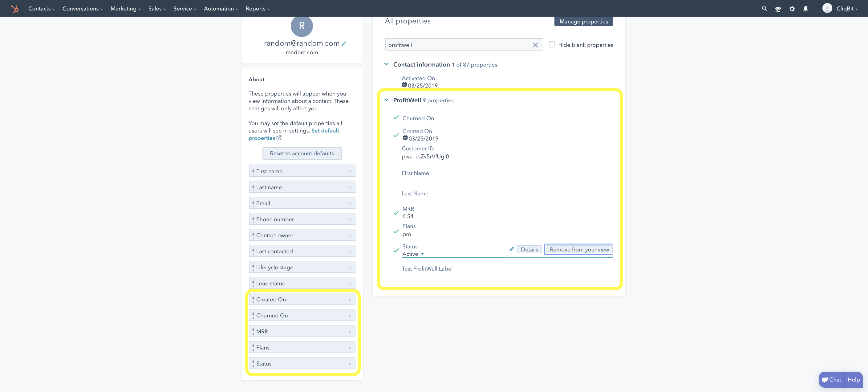
Task: Open the Conversations menu
Action: coord(82,8)
